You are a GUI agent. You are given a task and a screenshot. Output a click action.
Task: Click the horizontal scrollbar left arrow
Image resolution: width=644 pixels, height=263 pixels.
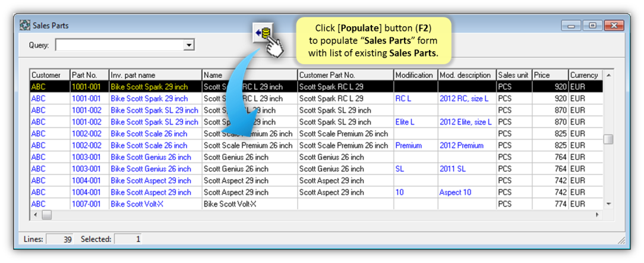pyautogui.click(x=35, y=215)
